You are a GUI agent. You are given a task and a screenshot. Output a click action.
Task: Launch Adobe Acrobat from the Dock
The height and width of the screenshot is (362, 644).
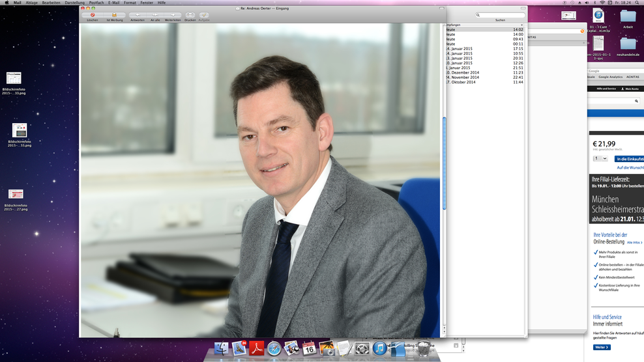coord(257,348)
